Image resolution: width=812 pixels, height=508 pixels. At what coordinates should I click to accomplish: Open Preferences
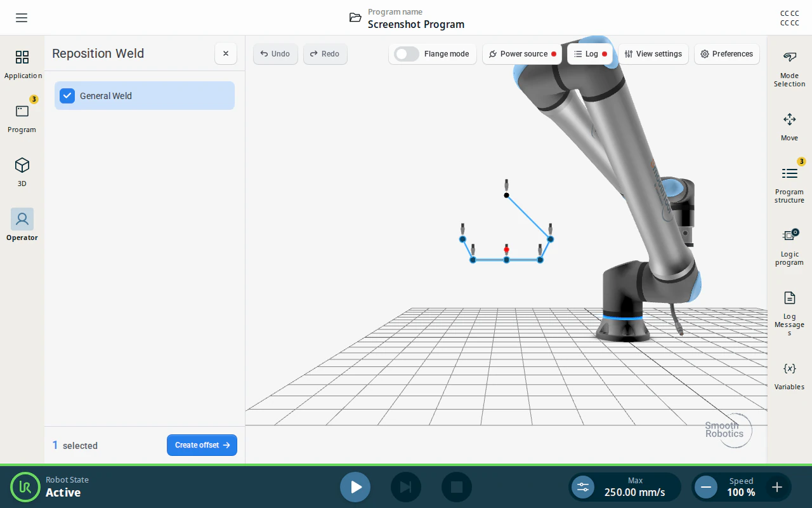pyautogui.click(x=727, y=54)
